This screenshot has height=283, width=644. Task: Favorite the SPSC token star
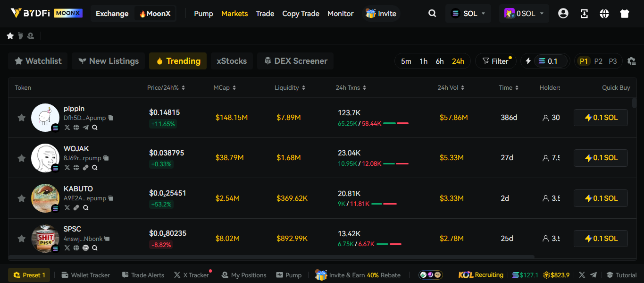[21, 238]
